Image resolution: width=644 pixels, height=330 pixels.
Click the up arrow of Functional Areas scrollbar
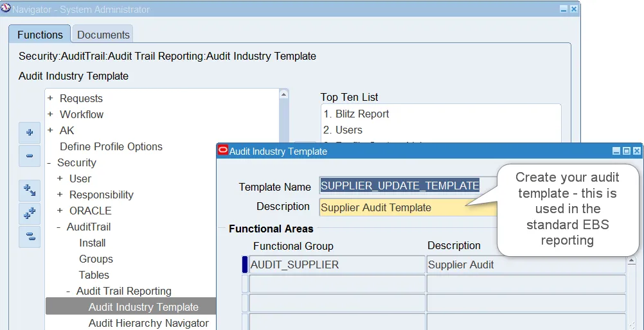[632, 261]
